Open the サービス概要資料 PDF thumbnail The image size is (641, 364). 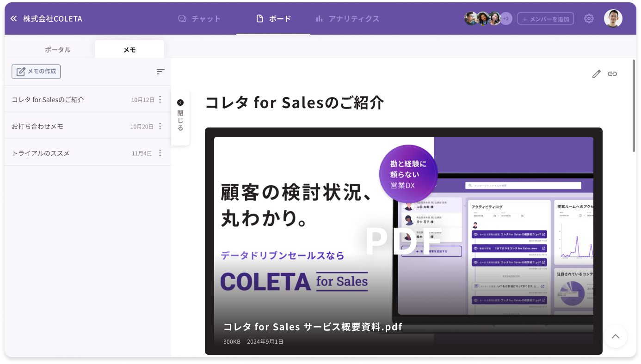click(403, 241)
